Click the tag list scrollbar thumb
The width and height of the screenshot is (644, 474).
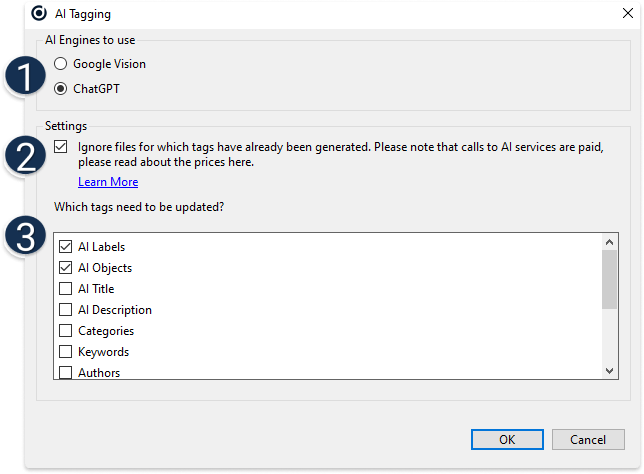[610, 279]
